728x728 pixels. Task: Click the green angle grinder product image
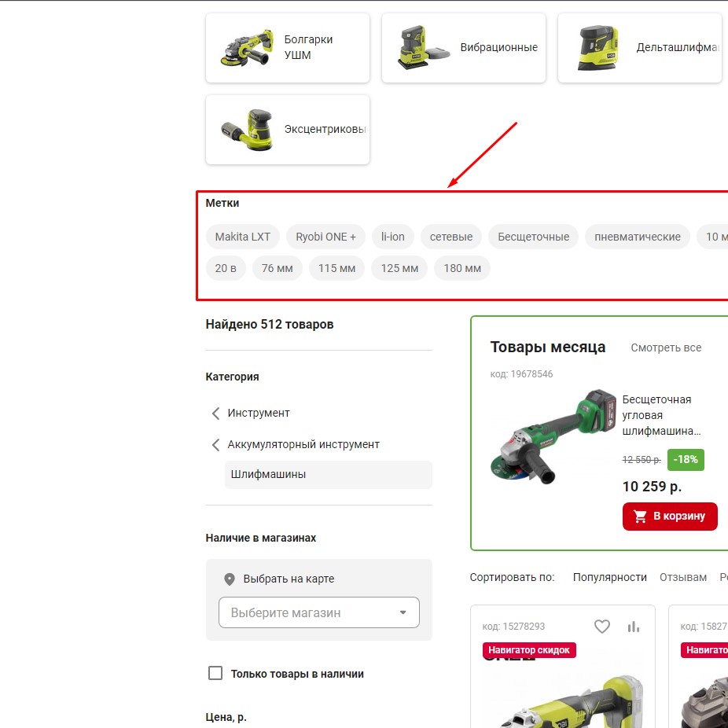[553, 437]
